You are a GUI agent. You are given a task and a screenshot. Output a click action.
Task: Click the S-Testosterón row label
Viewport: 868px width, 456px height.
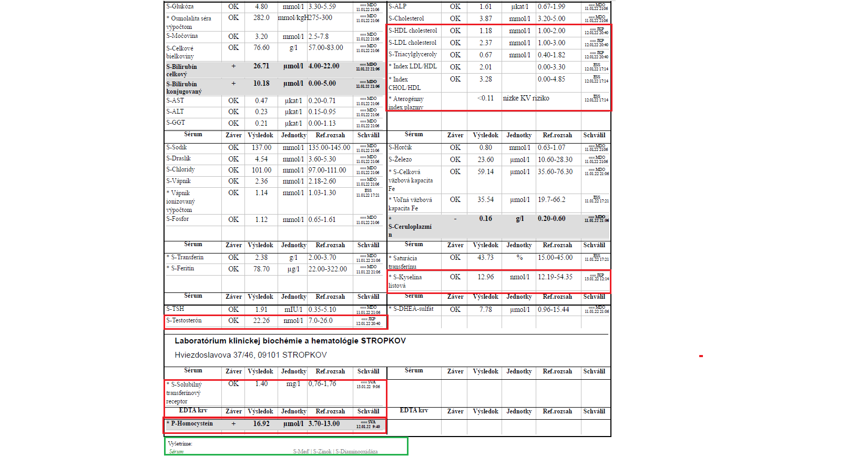point(183,321)
